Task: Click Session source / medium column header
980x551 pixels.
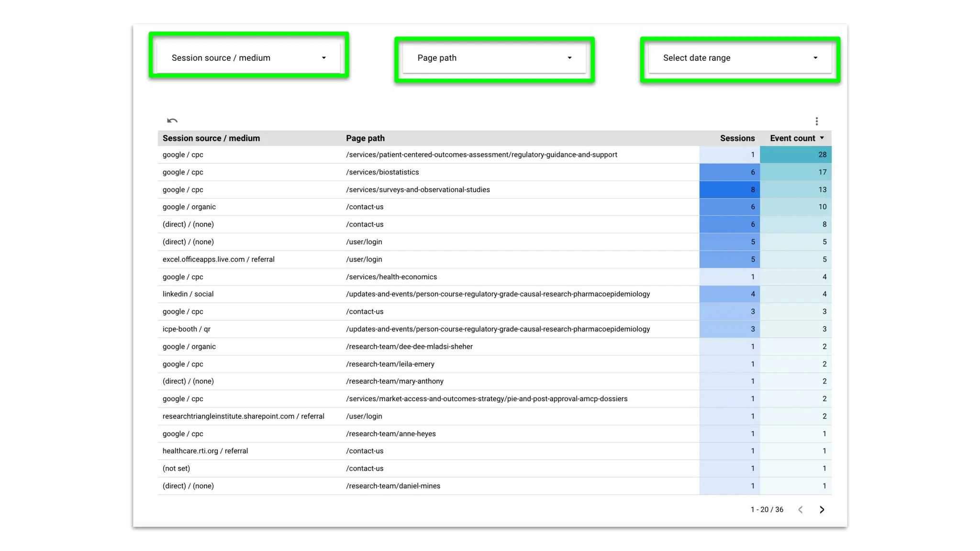Action: pos(211,138)
